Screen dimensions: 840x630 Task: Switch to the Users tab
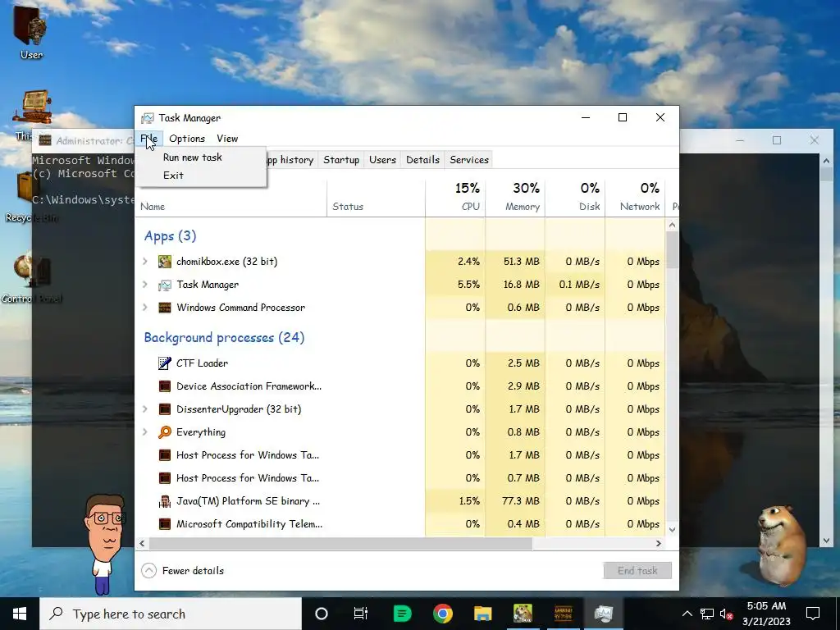382,160
